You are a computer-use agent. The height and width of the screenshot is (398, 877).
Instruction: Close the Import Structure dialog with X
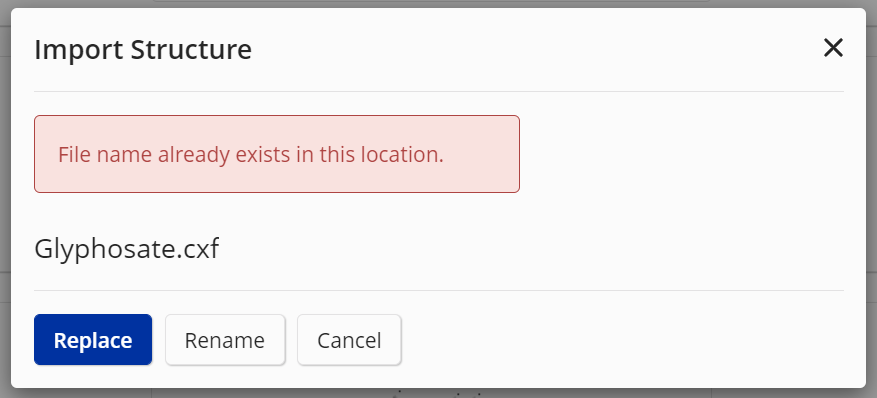pyautogui.click(x=833, y=48)
